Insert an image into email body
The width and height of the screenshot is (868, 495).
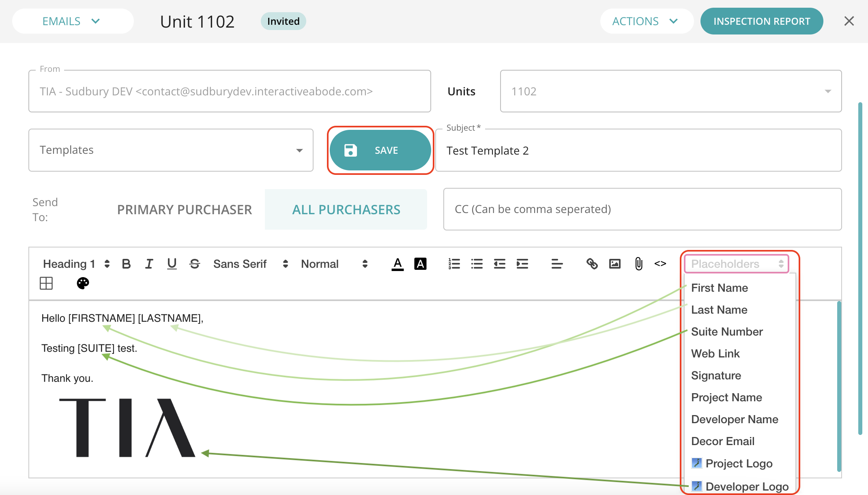[615, 264]
